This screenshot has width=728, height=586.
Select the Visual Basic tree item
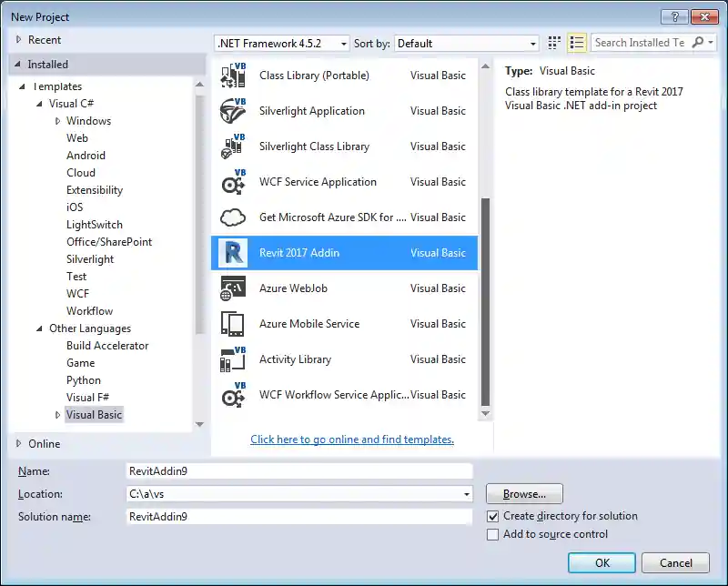tap(94, 414)
